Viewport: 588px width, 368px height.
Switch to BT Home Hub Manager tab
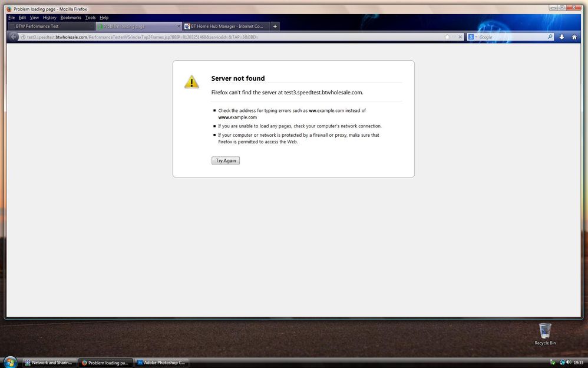[x=226, y=27]
